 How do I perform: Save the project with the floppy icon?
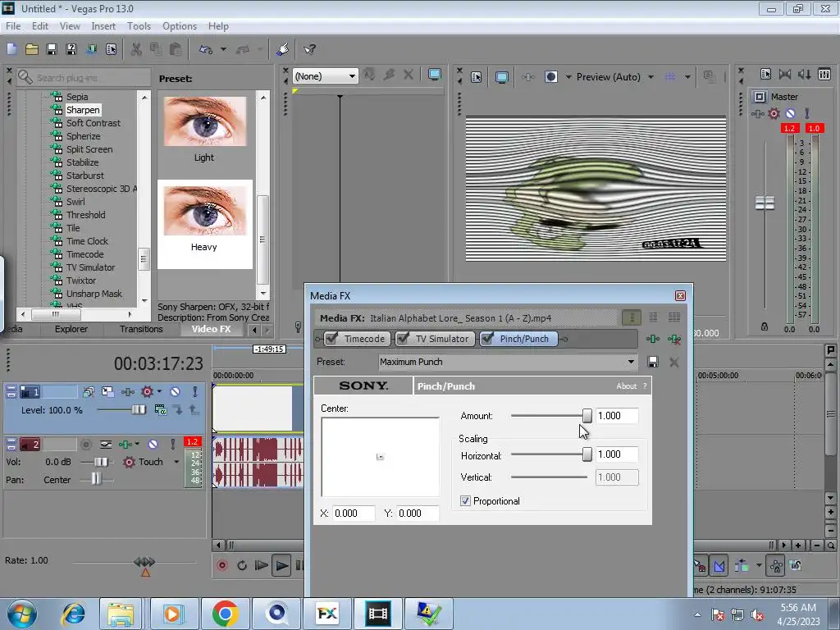[52, 49]
